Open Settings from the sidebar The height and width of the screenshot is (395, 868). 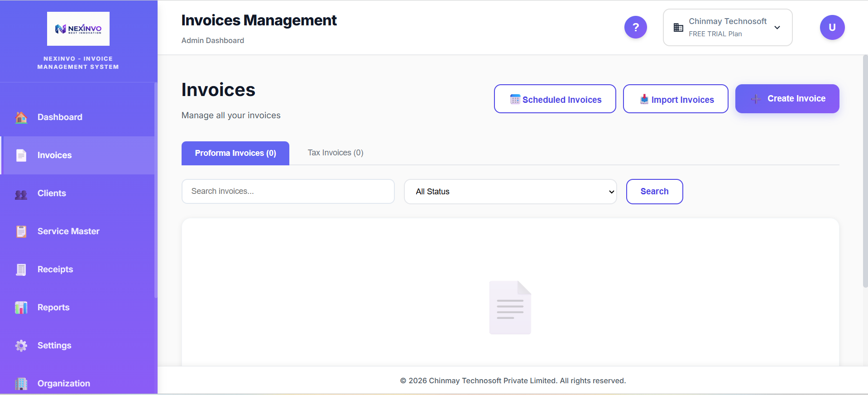(78, 346)
